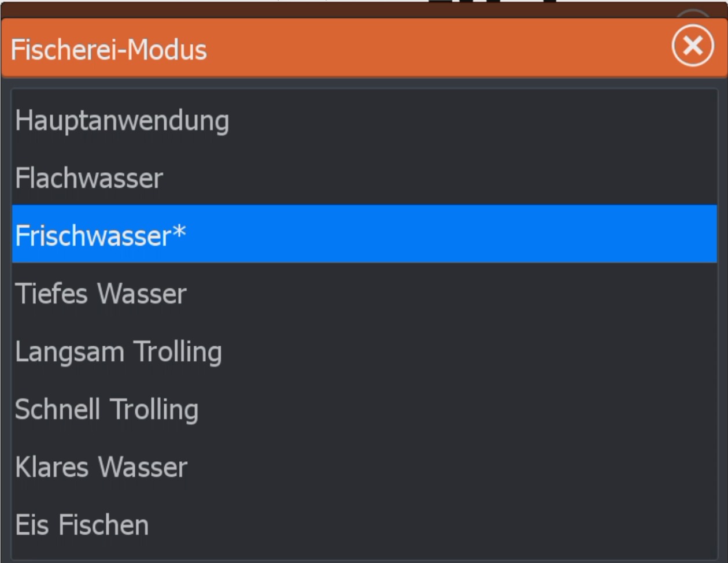Image resolution: width=728 pixels, height=563 pixels.
Task: Dismiss the mode list with the circled X
Action: (x=692, y=46)
